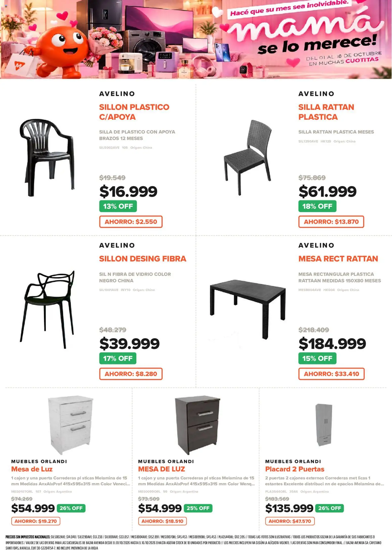Click the 13% OFF green badge
392x550 pixels.
(x=118, y=206)
